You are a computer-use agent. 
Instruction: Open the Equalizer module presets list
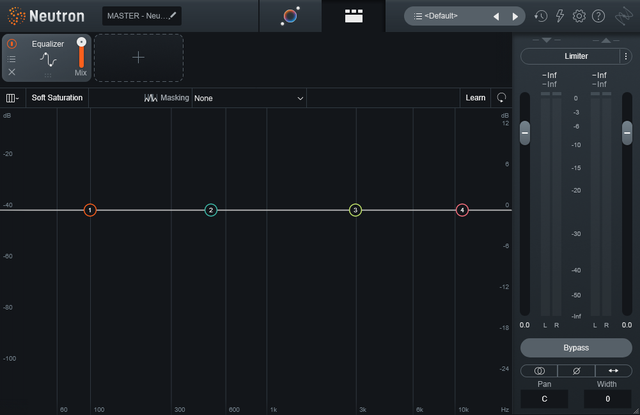12,59
